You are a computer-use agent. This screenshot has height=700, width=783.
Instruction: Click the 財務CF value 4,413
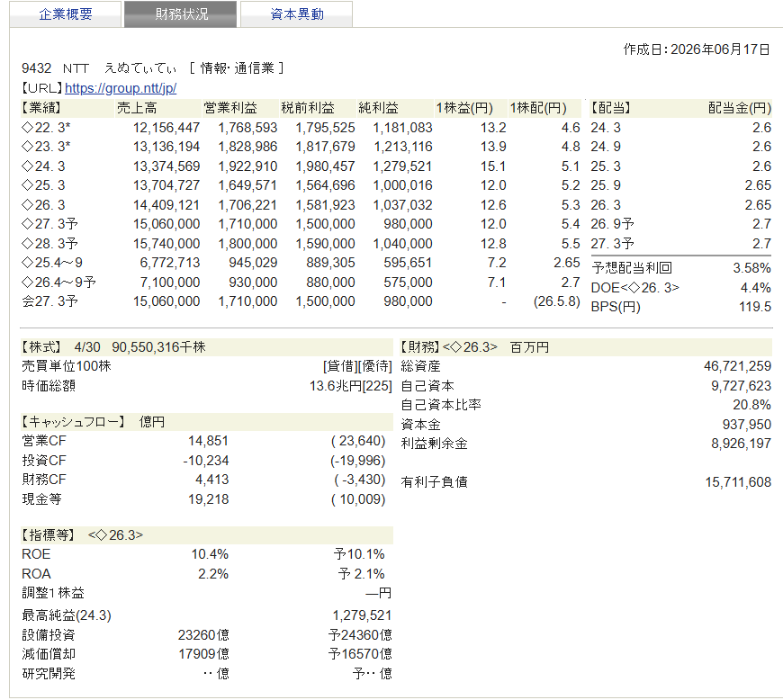click(x=211, y=480)
